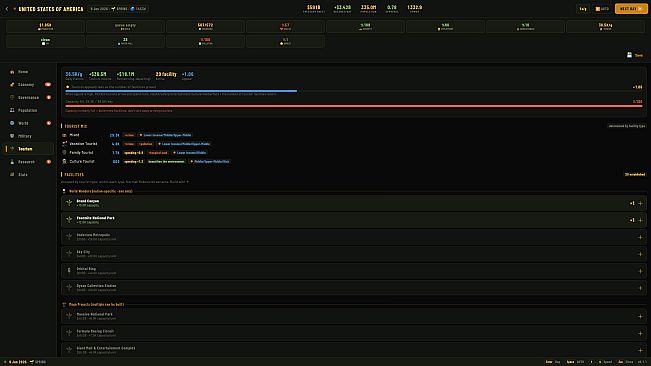Click the Military shield icon
Viewport: 651px width, 366px height.
12,136
